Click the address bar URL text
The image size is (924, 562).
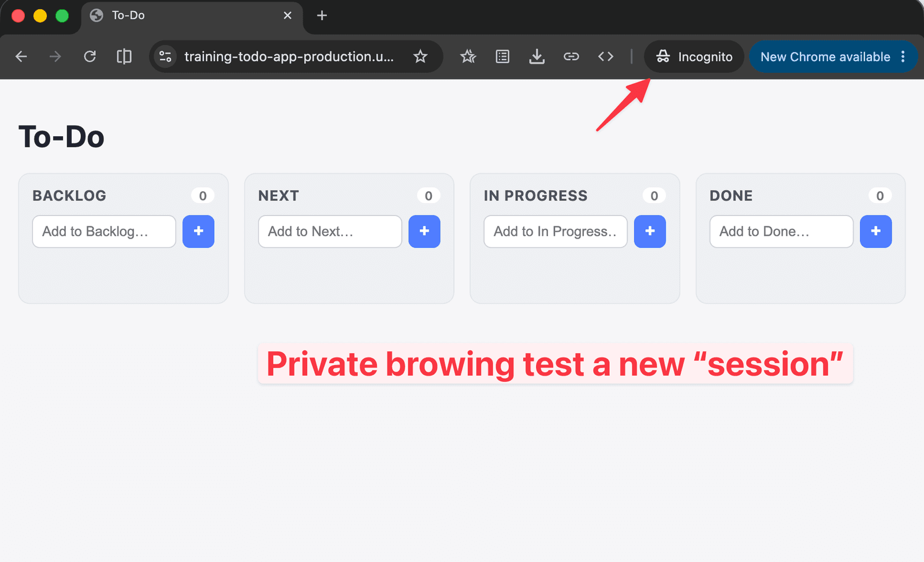click(289, 57)
